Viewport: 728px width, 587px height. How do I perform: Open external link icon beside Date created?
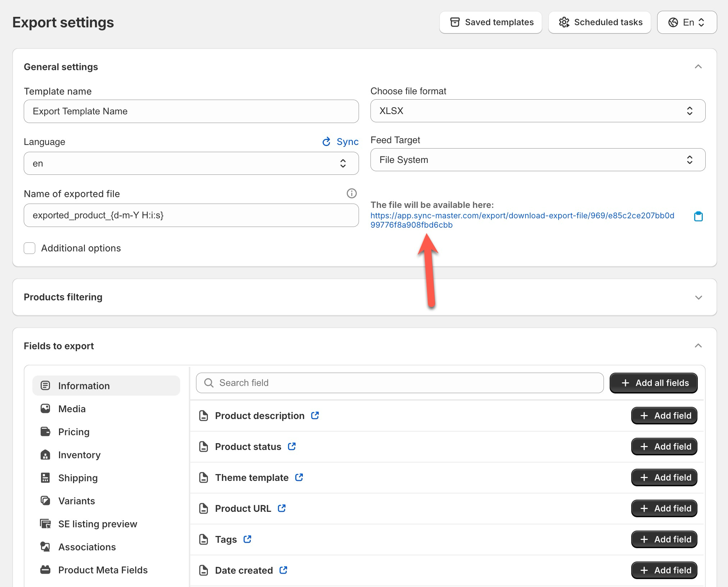[x=283, y=570]
